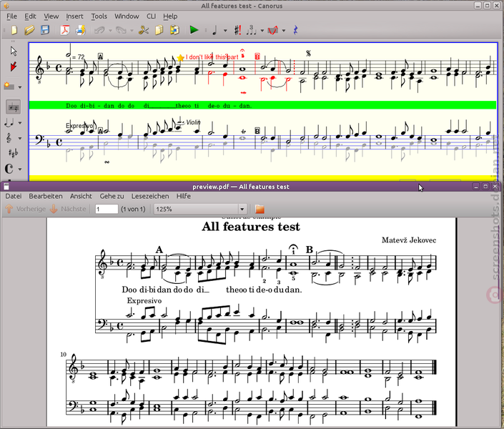Select the arrow pointer selection tool
The height and width of the screenshot is (429, 504).
coord(14,51)
